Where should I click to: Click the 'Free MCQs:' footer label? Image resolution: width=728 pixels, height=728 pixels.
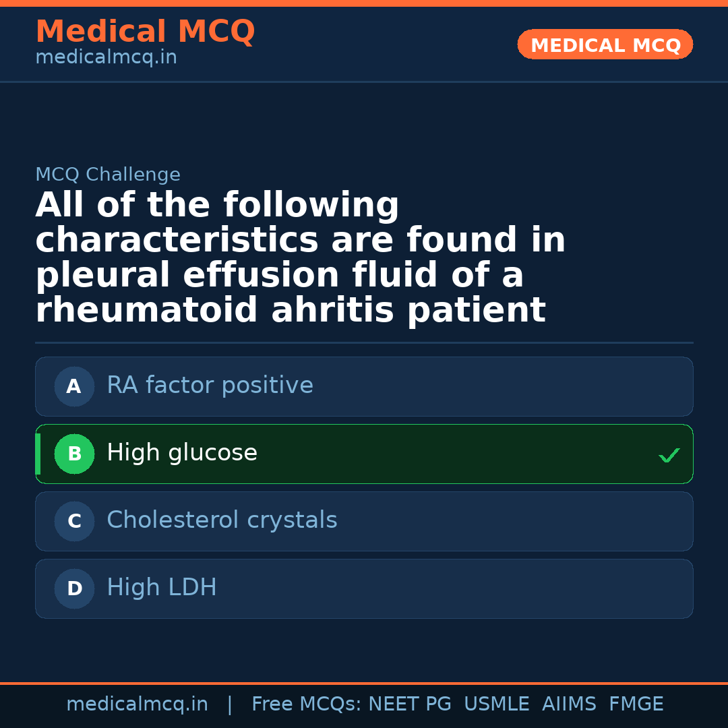[x=306, y=704]
